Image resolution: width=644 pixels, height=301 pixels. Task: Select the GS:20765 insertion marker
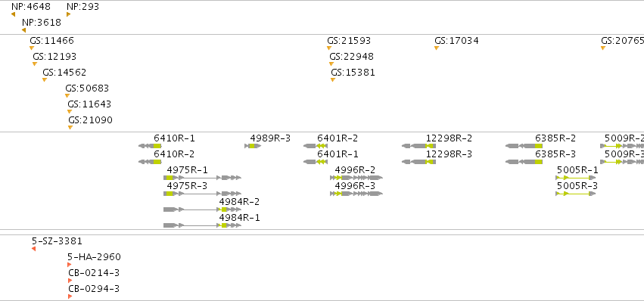[x=603, y=48]
